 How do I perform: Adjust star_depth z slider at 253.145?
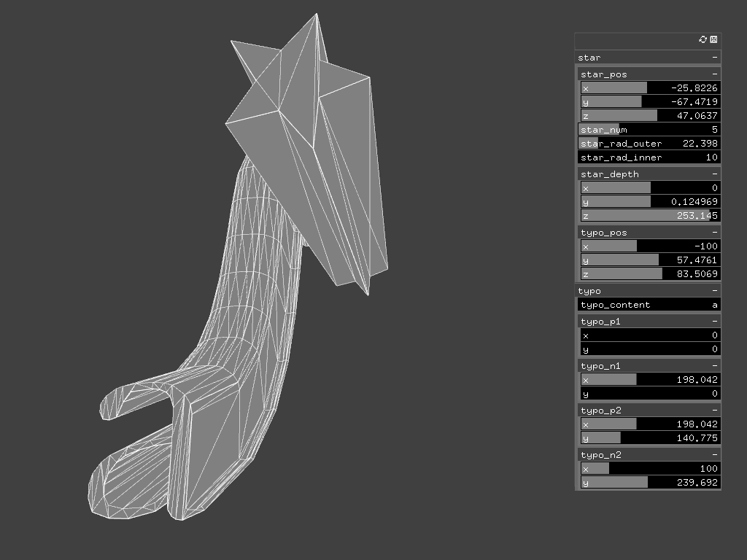[x=650, y=215]
